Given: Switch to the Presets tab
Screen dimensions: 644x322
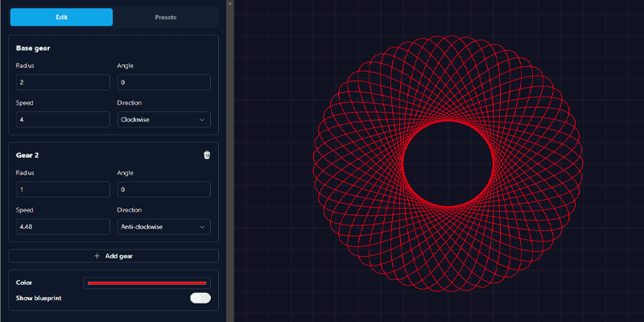Looking at the screenshot, I should click(x=165, y=17).
